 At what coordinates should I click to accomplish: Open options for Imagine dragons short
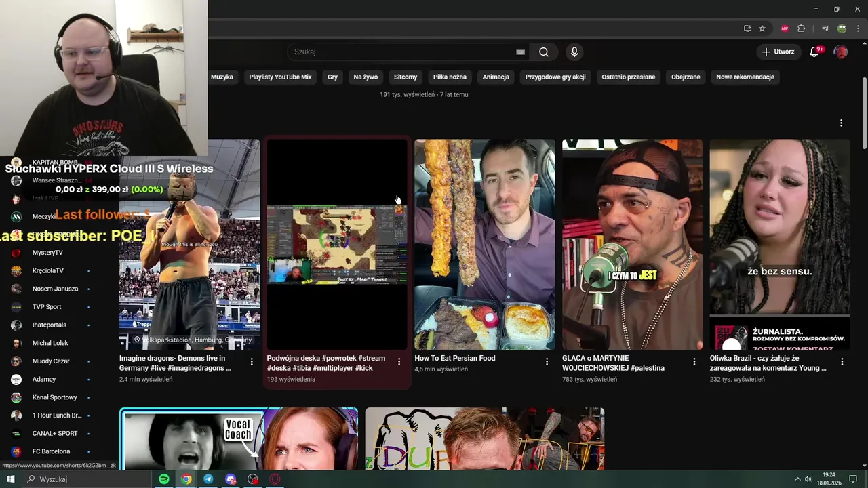click(x=252, y=362)
